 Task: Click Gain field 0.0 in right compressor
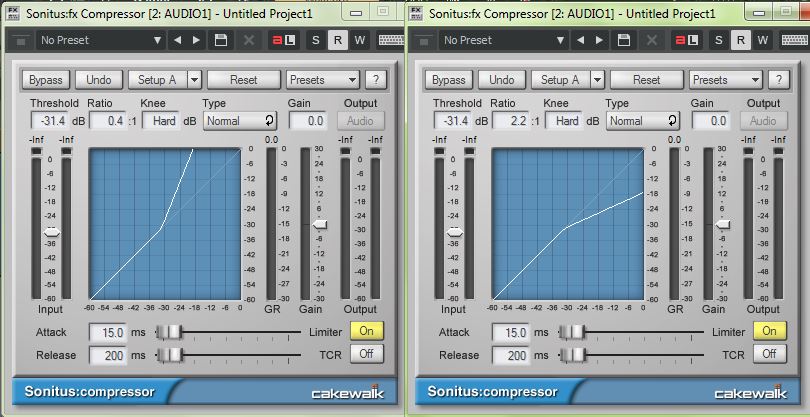pos(711,121)
